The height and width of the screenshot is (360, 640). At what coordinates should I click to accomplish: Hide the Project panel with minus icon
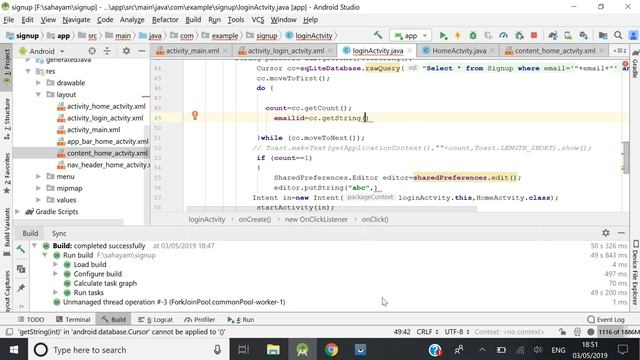pos(142,51)
